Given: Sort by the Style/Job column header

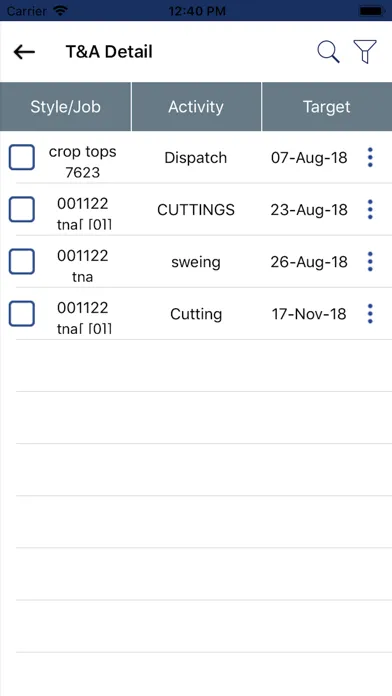Looking at the screenshot, I should 65,107.
